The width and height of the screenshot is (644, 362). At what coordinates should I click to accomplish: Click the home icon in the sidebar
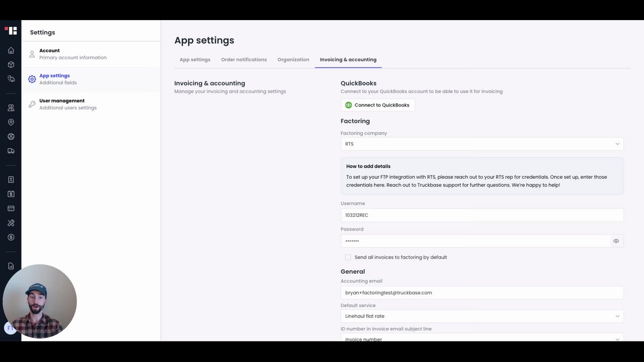pos(11,50)
